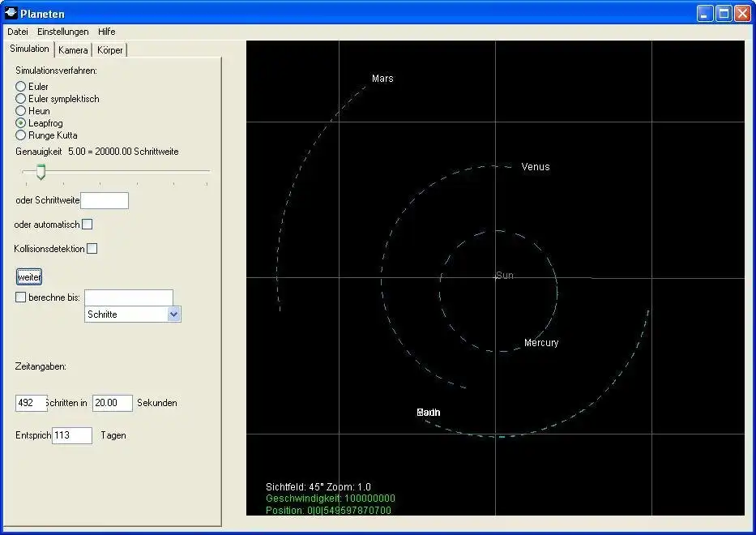
Task: Click the Sekunden field showing 20.00
Action: (113, 403)
